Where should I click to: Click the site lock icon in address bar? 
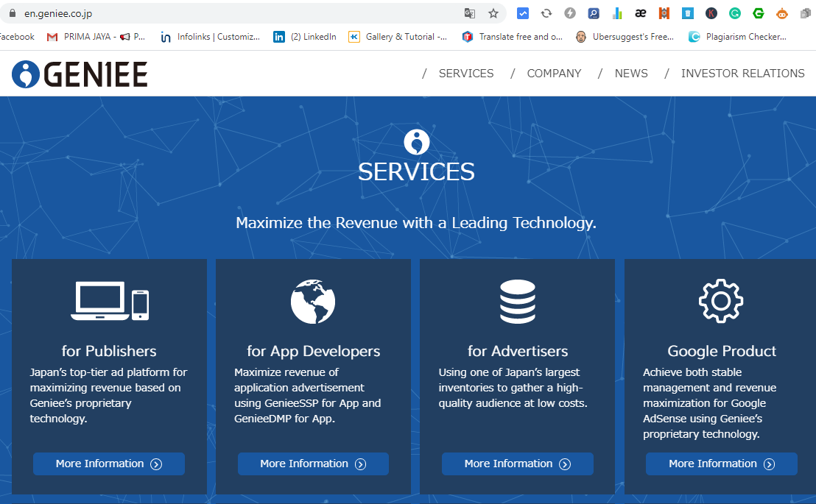click(12, 13)
